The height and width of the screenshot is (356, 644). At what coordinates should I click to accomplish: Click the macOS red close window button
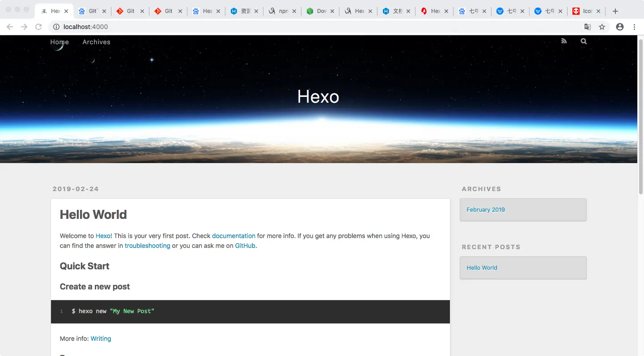click(x=8, y=9)
